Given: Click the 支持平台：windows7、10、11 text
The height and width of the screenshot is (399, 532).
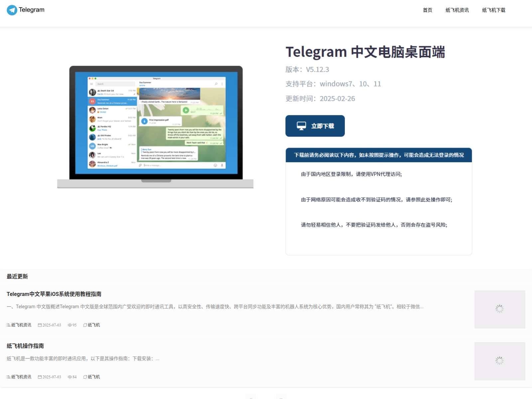Looking at the screenshot, I should click(333, 84).
